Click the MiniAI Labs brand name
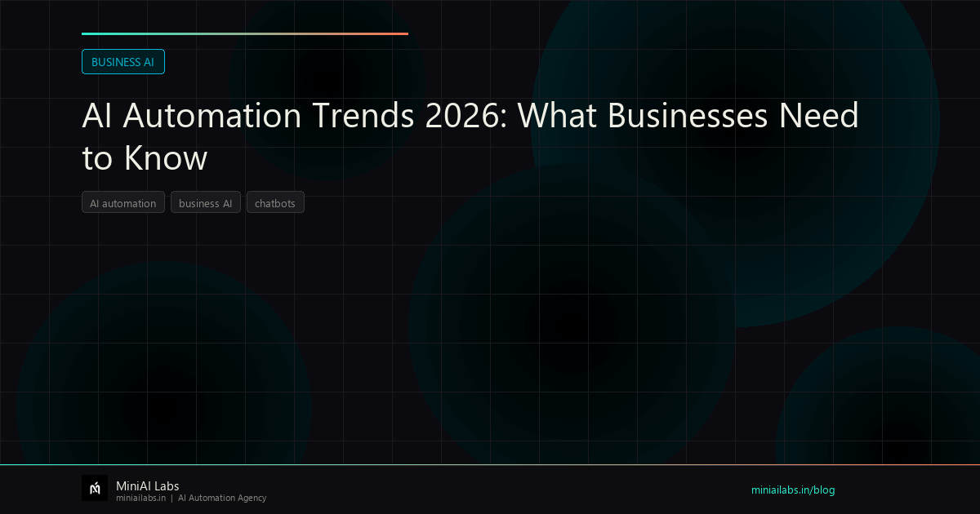Screen dimensions: 980x514 (148, 486)
